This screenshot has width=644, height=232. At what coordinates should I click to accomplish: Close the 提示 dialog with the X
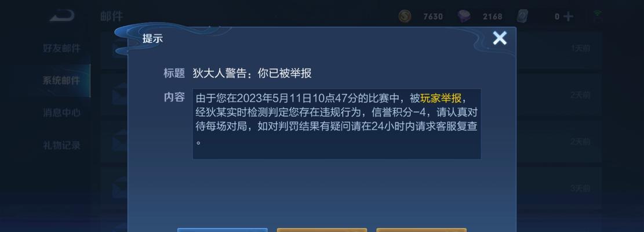500,38
